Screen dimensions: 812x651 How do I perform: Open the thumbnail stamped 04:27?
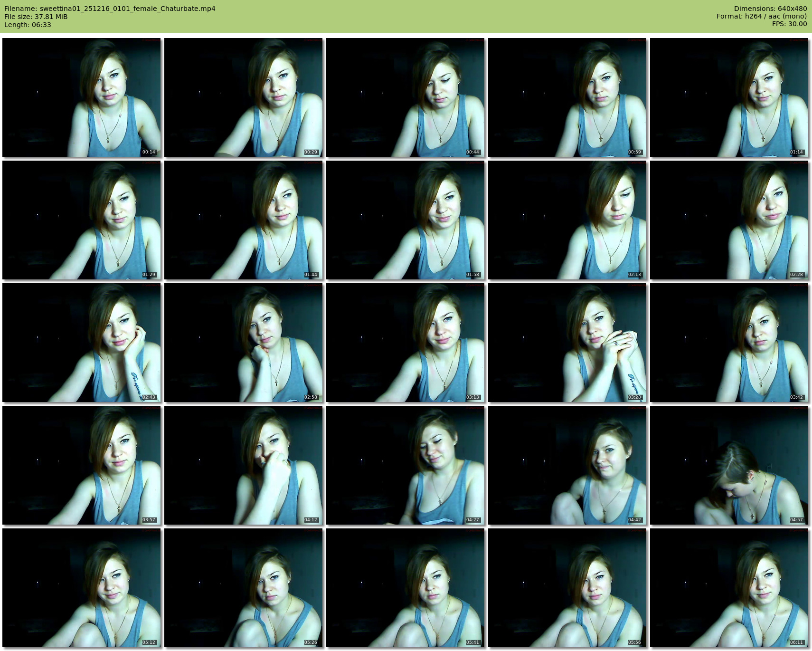click(x=406, y=465)
